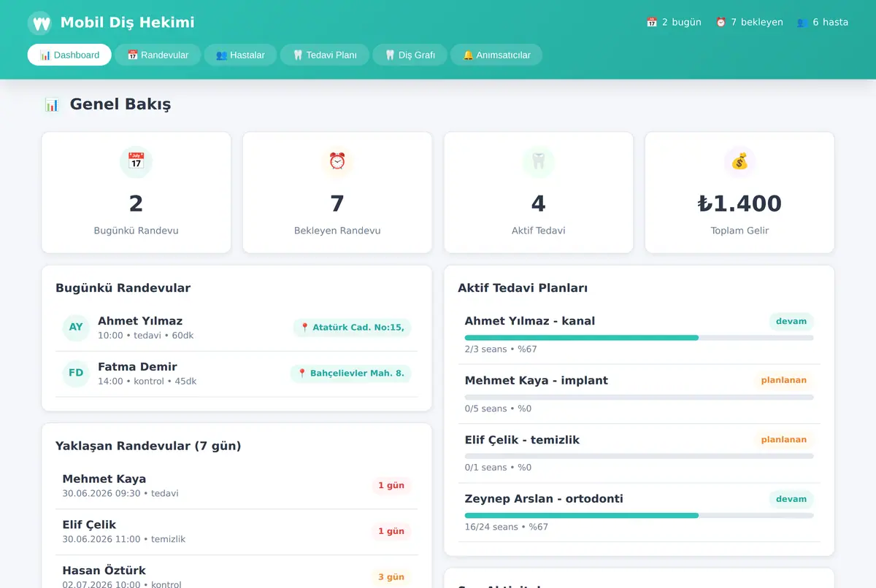Open the Tedavi Planı tab
This screenshot has width=876, height=588.
pos(325,55)
